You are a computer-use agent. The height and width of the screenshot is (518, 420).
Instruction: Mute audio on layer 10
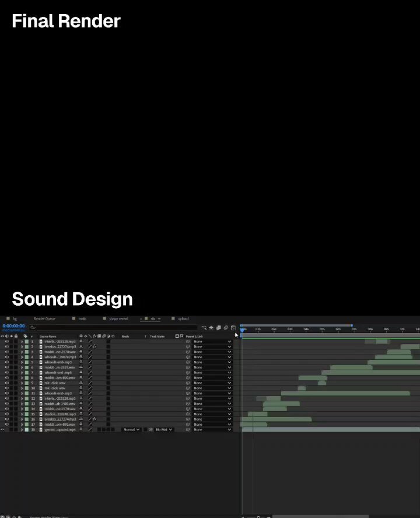click(7, 388)
